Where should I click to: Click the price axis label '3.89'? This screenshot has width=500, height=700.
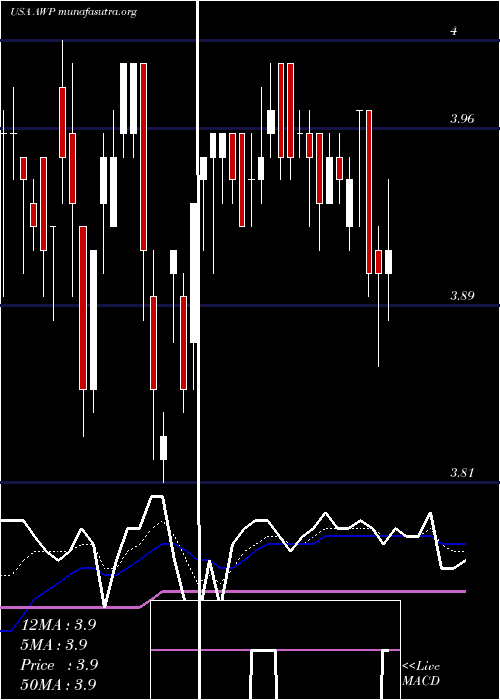pos(462,296)
